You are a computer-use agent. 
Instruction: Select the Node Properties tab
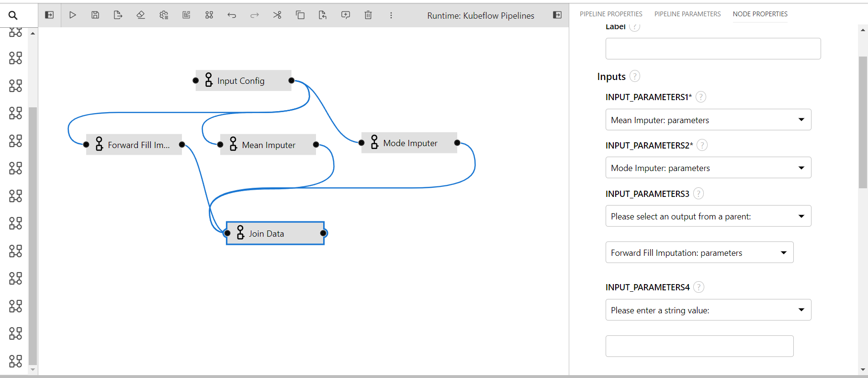point(760,14)
